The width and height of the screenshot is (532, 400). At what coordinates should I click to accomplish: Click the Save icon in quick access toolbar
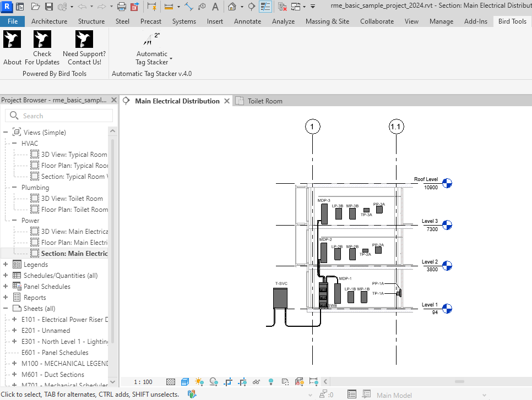(48, 7)
